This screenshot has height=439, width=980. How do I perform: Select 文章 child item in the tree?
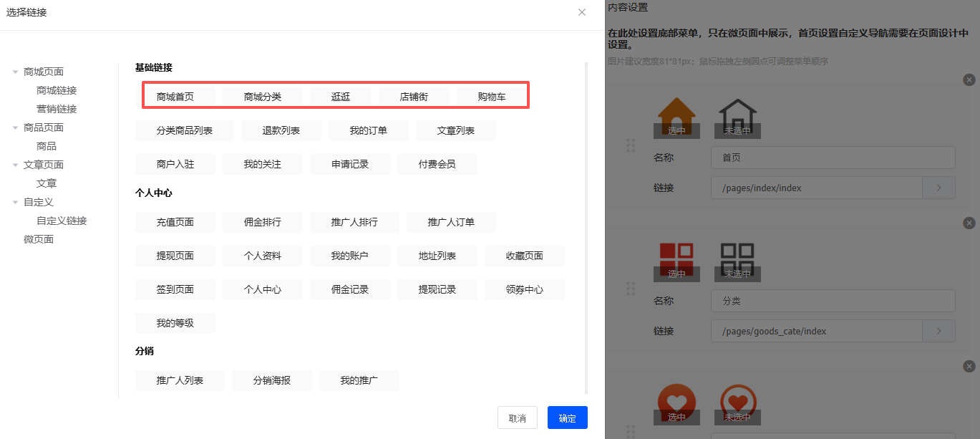coord(47,183)
